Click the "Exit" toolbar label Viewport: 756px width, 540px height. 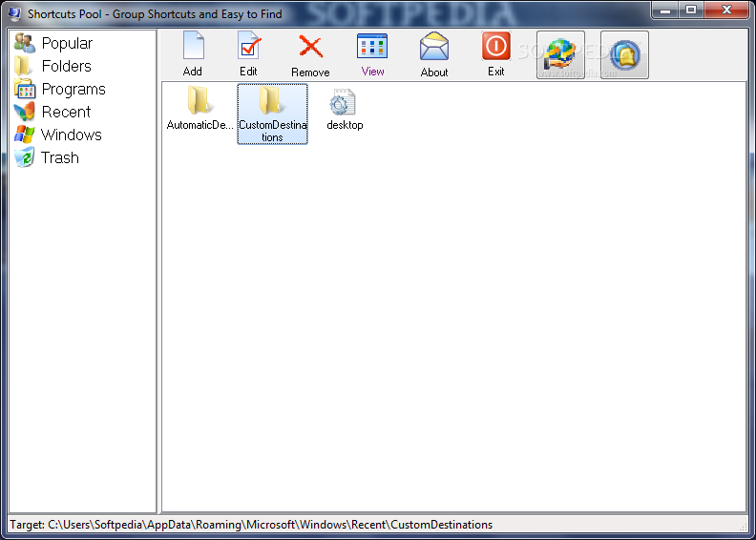coord(496,72)
